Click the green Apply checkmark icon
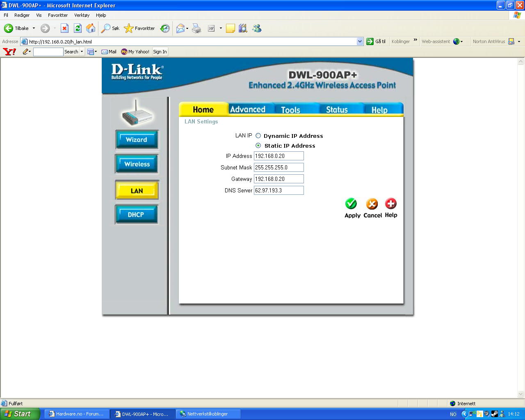The height and width of the screenshot is (420, 525). pos(351,203)
